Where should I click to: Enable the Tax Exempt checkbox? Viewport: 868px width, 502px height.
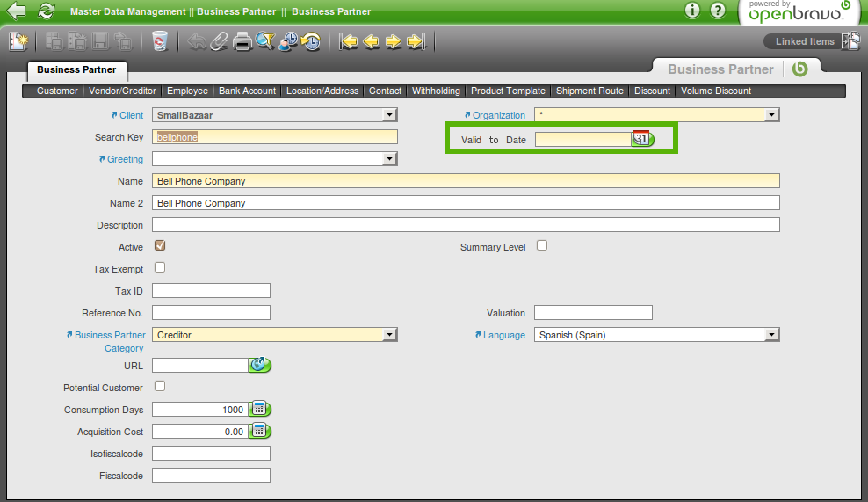click(x=160, y=267)
